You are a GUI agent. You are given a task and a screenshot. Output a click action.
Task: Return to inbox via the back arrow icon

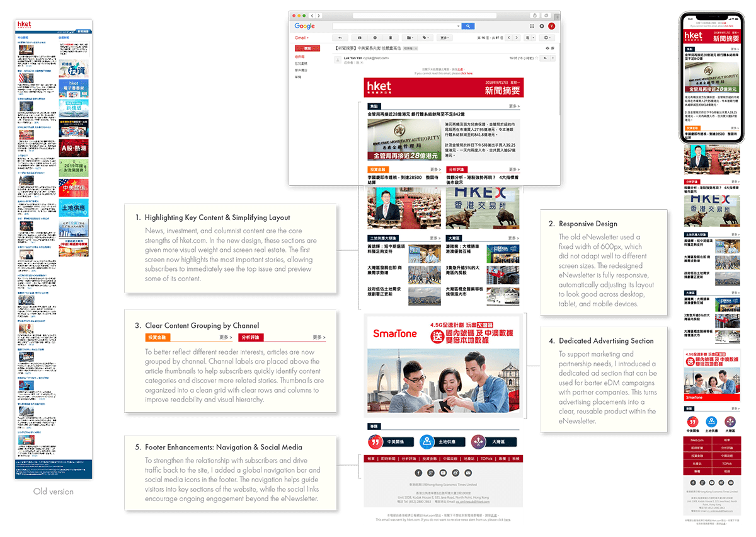pos(340,37)
